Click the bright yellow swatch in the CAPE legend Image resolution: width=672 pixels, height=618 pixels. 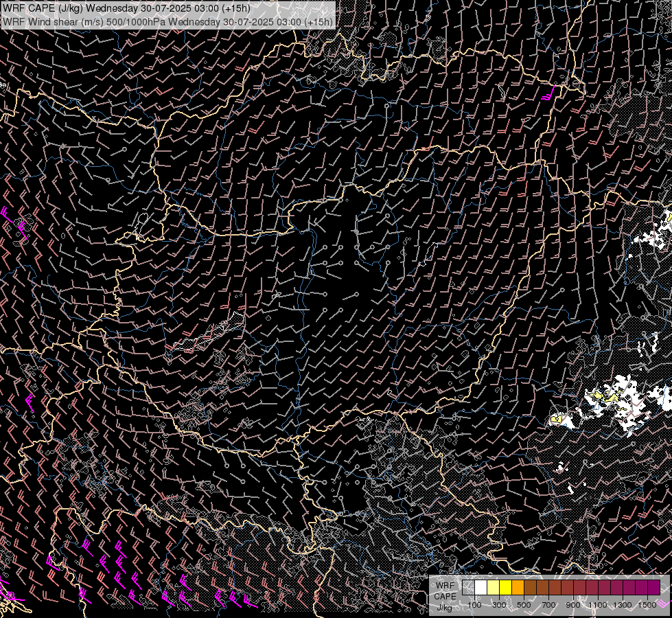[505, 588]
